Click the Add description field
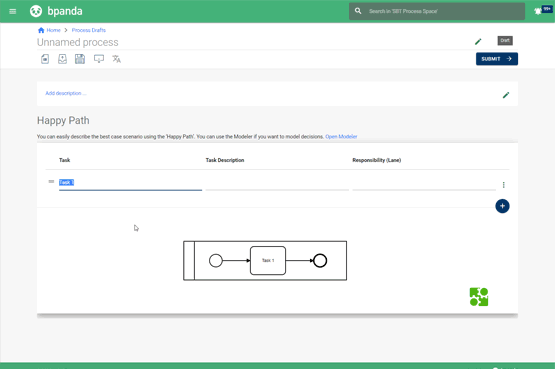The width and height of the screenshot is (555, 369). [66, 93]
